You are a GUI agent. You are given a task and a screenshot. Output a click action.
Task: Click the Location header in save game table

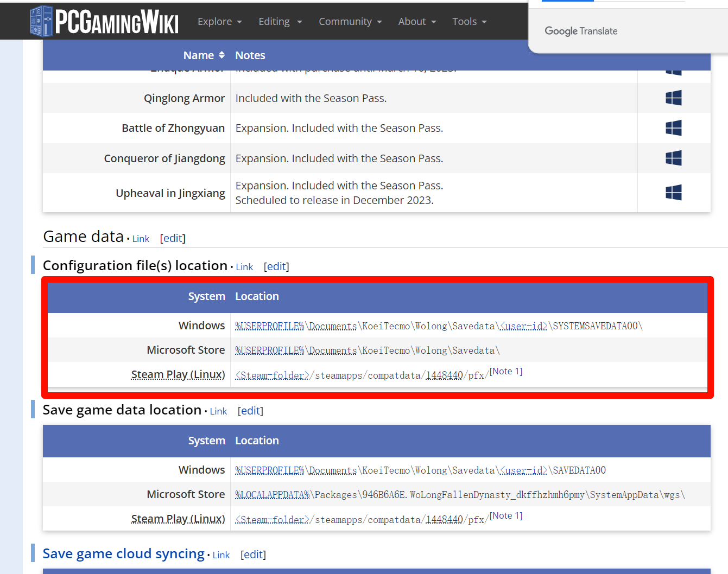[x=257, y=441]
